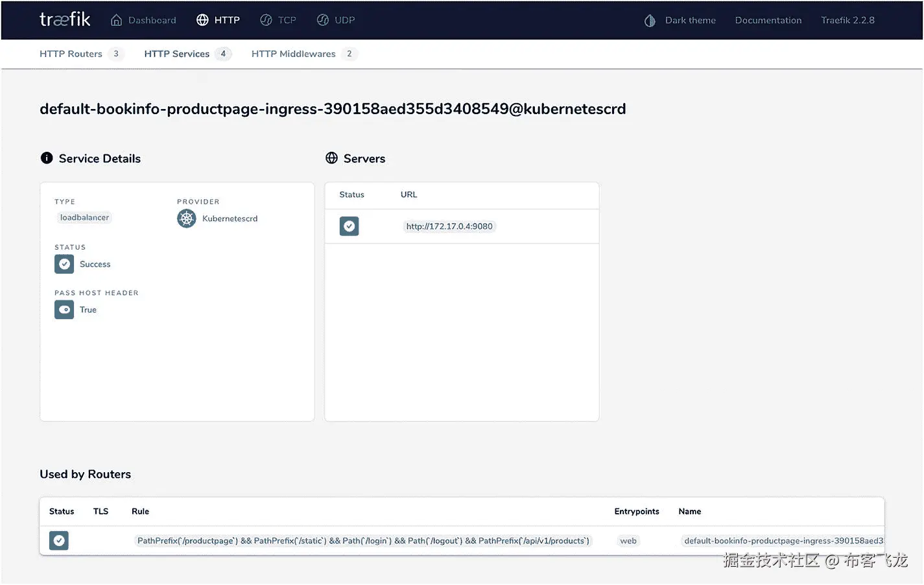Click the Traefik logo
Screen dimensions: 924x585
coord(65,19)
